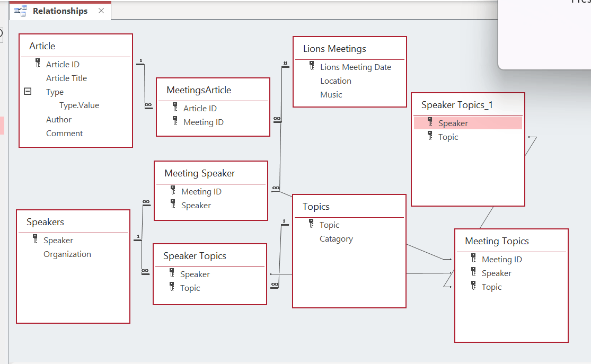
Task: Switch to the Relationships tab
Action: pos(60,11)
